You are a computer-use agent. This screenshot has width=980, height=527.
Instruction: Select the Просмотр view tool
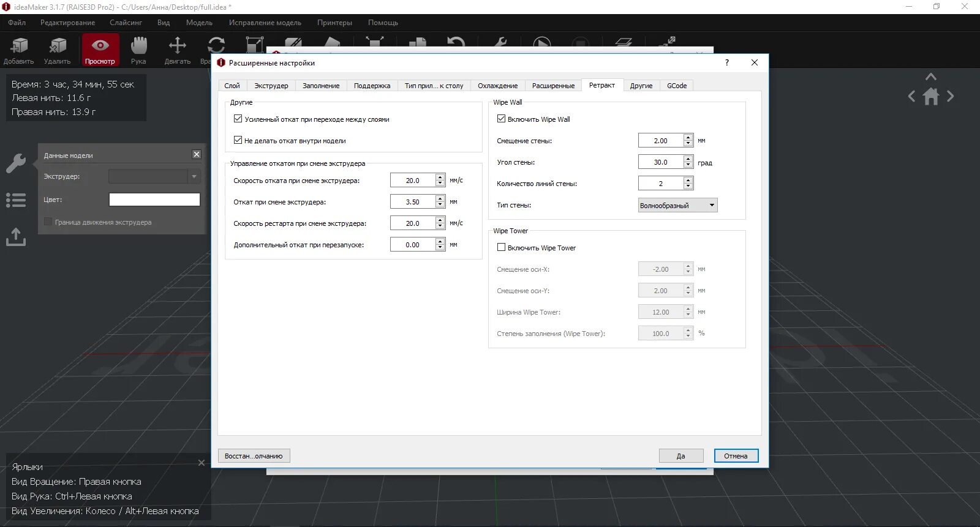[x=100, y=50]
